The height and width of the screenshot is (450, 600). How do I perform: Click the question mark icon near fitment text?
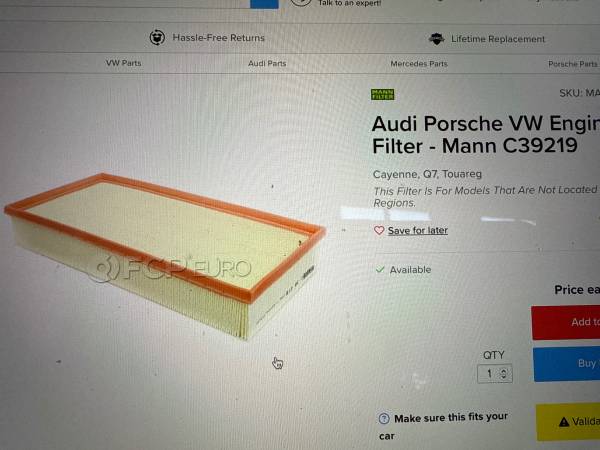tap(384, 419)
